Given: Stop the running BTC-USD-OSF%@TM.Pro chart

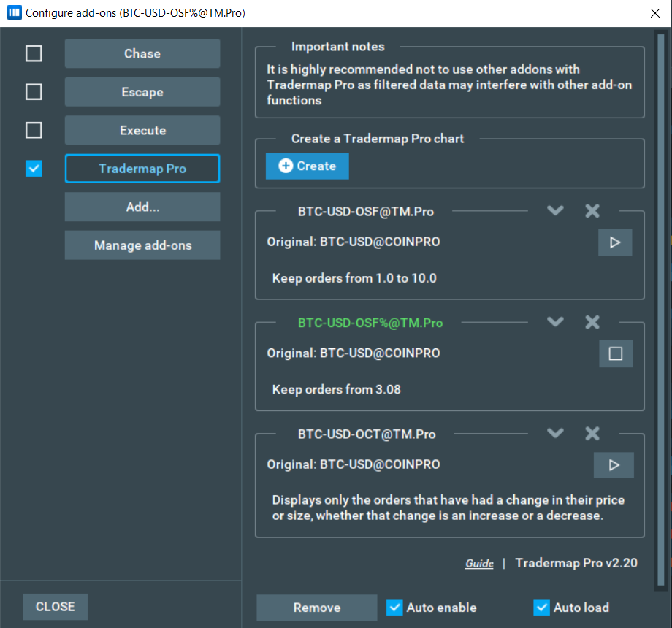Looking at the screenshot, I should pos(615,353).
